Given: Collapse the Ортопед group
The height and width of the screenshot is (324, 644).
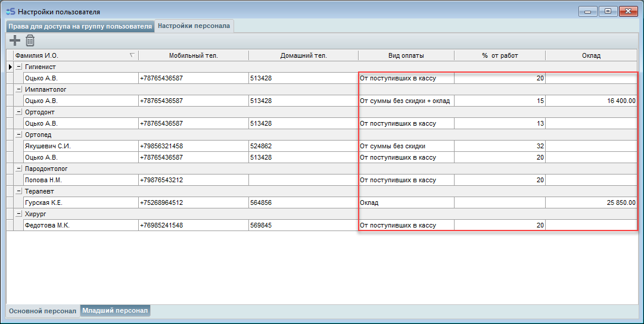Looking at the screenshot, I should point(18,135).
